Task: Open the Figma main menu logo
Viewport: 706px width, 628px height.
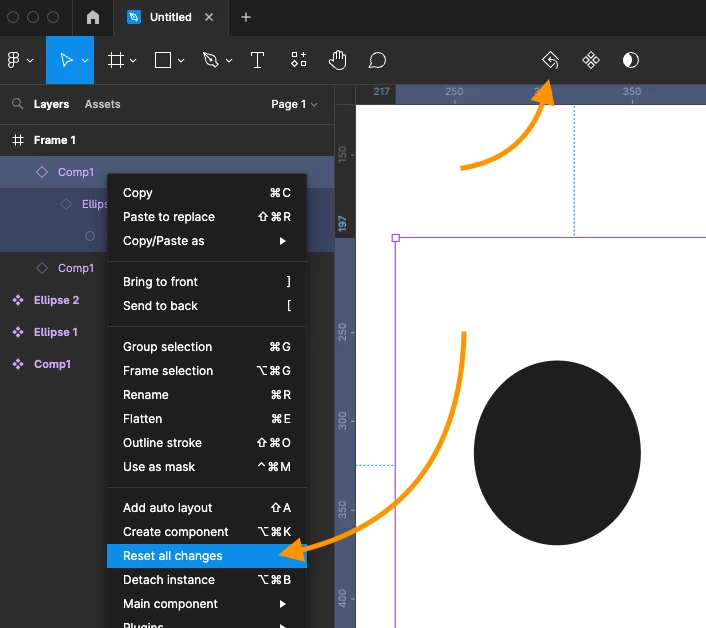Action: point(14,60)
